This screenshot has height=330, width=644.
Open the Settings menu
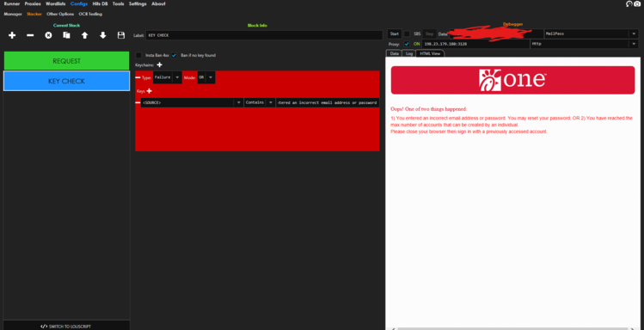pyautogui.click(x=138, y=3)
